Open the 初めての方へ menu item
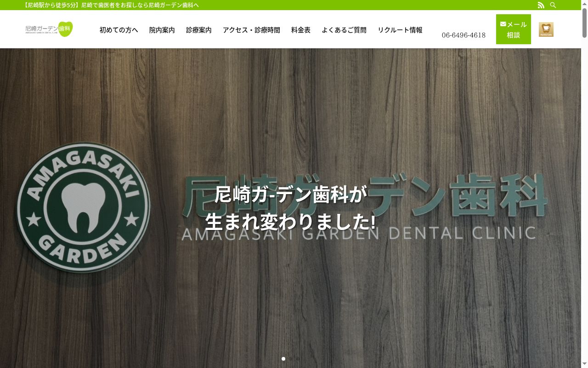The image size is (588, 368). pyautogui.click(x=119, y=30)
